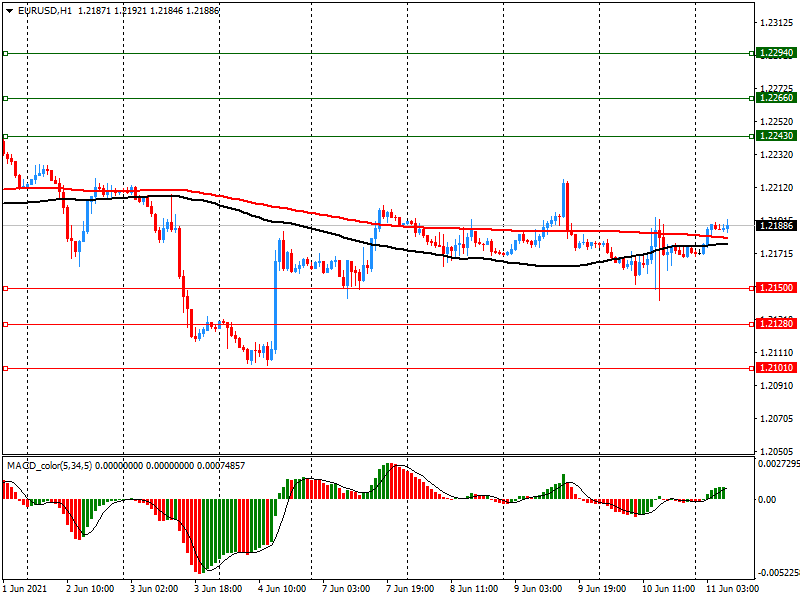This screenshot has width=800, height=600.
Task: Click the 1 Jun 2021 time axis label
Action: [x=24, y=589]
